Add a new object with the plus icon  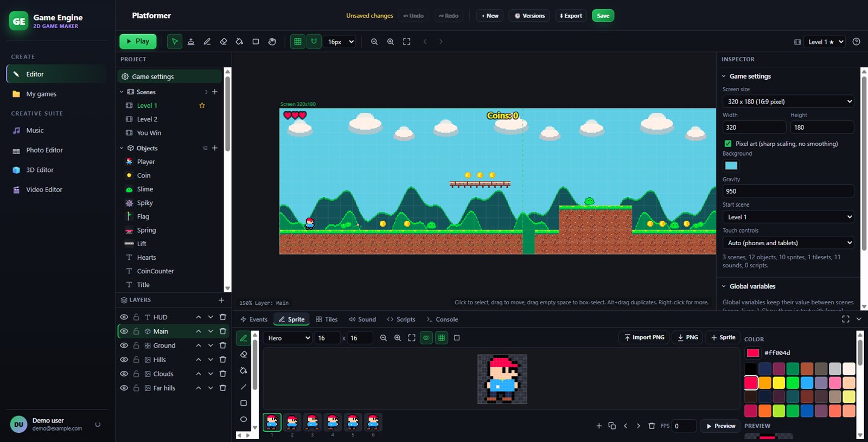tap(215, 148)
